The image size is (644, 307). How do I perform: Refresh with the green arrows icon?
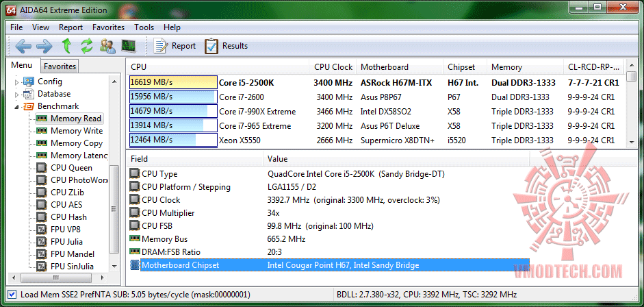[87, 46]
